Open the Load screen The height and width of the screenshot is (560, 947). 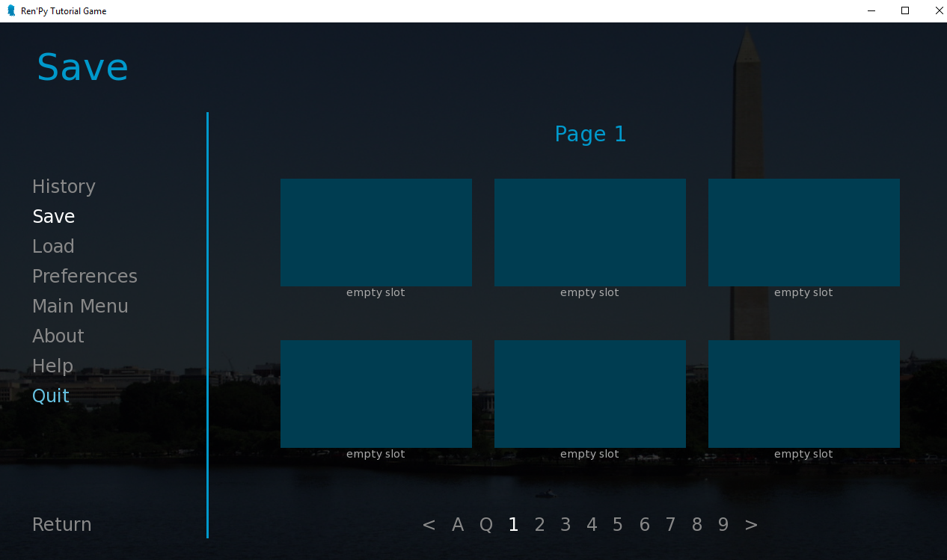53,246
